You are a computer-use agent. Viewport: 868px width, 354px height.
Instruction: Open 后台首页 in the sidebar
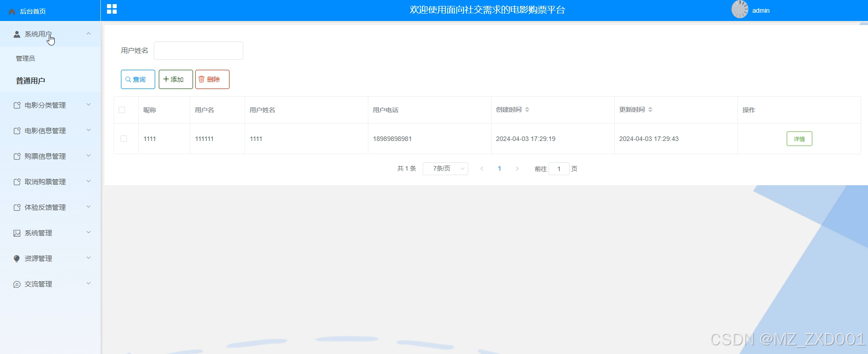[x=33, y=11]
